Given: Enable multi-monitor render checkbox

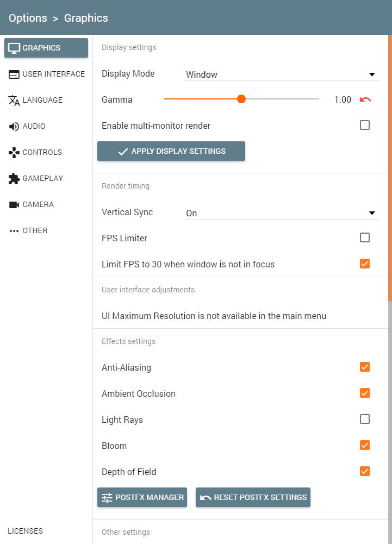Looking at the screenshot, I should (365, 125).
